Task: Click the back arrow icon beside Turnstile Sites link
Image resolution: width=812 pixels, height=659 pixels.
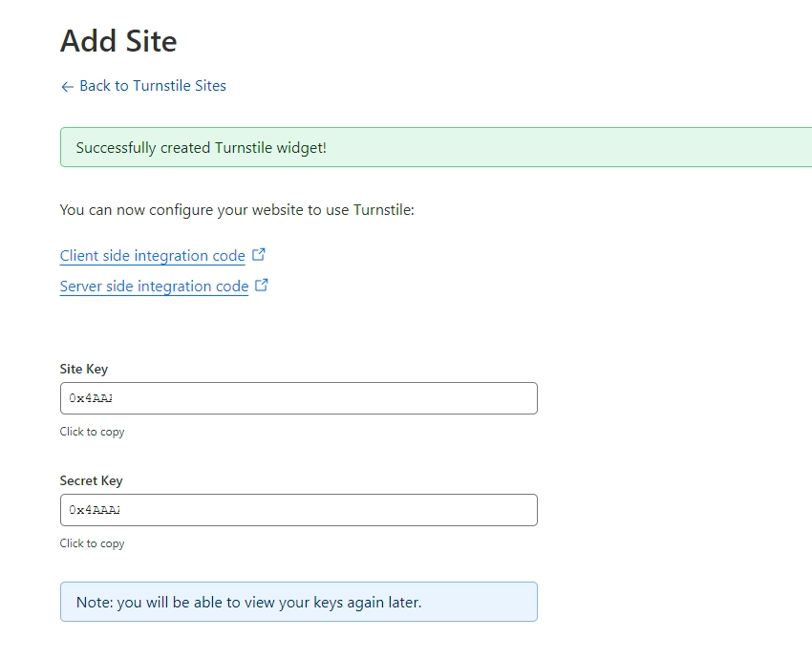Action: [65, 86]
